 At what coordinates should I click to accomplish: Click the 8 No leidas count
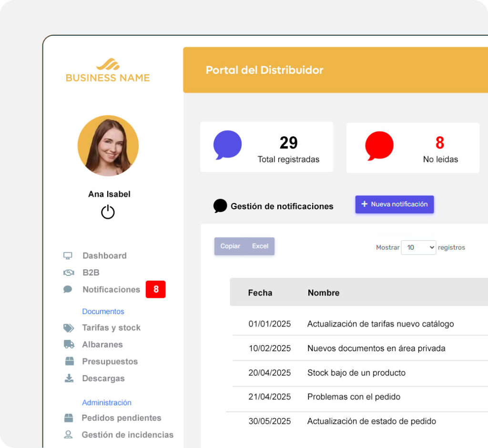pyautogui.click(x=440, y=143)
